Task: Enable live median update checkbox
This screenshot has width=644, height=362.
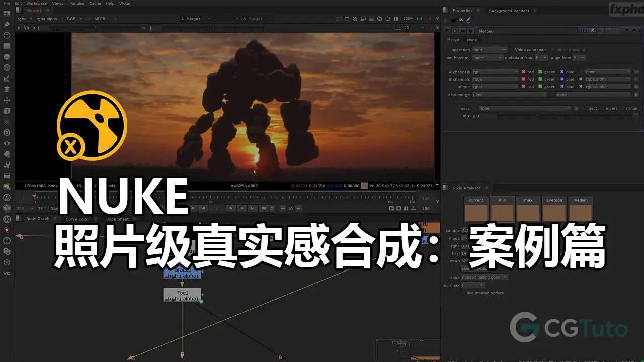Action: [463, 293]
